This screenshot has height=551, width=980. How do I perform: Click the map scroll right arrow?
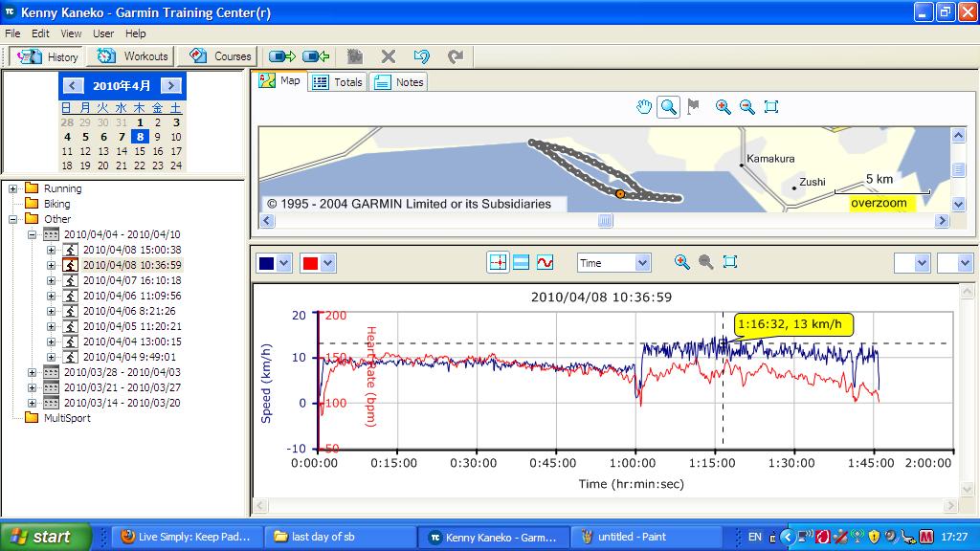[942, 221]
